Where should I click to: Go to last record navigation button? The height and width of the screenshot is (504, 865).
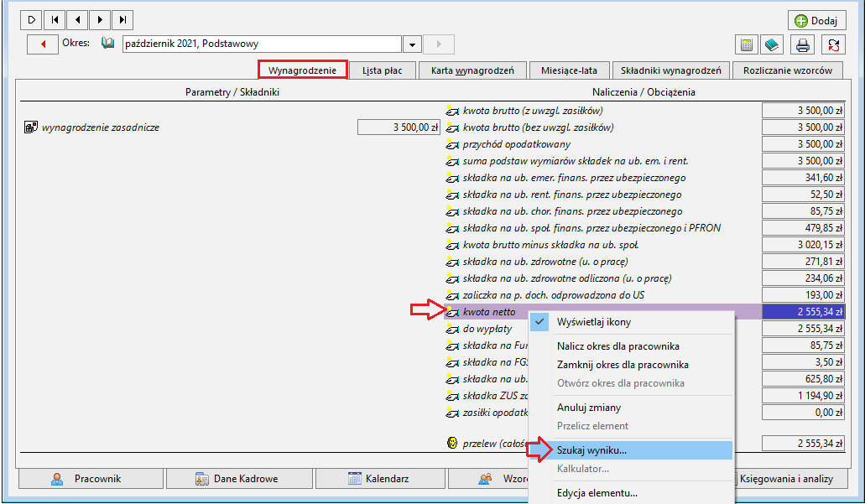(x=122, y=20)
